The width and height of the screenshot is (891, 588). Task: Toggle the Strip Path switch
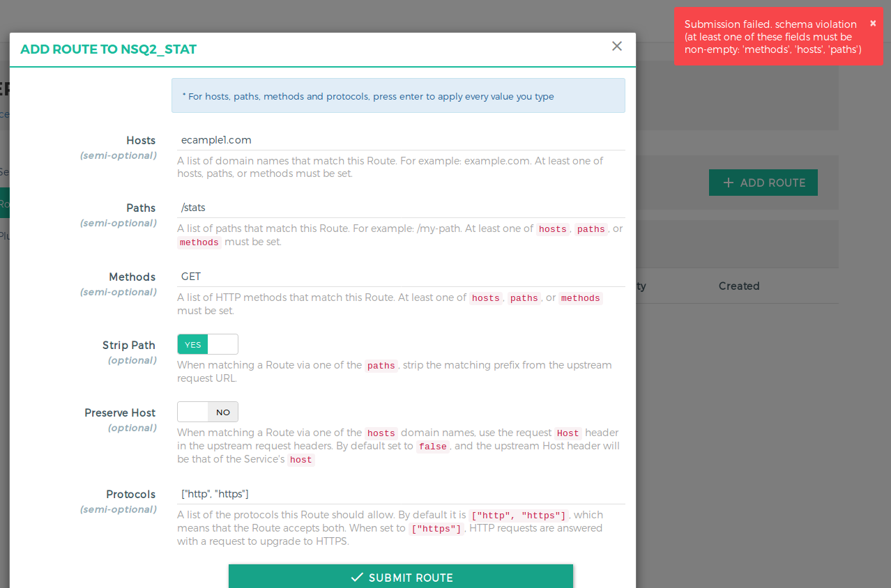pyautogui.click(x=208, y=344)
